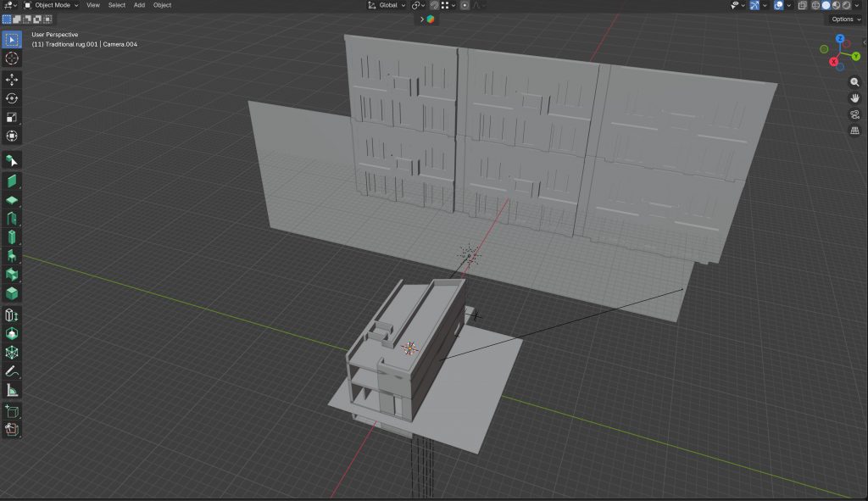The width and height of the screenshot is (868, 501).
Task: Click the Select menu in header
Action: pyautogui.click(x=116, y=5)
